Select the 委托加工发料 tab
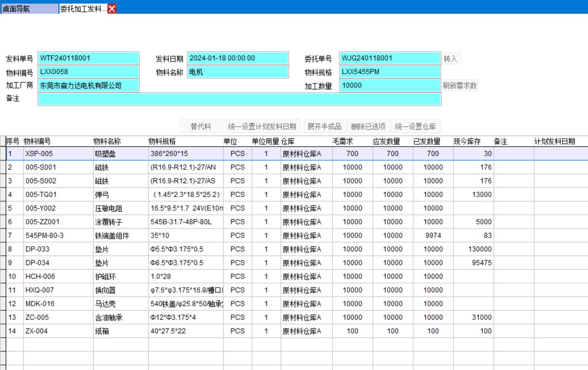This screenshot has height=370, width=588. [x=83, y=9]
